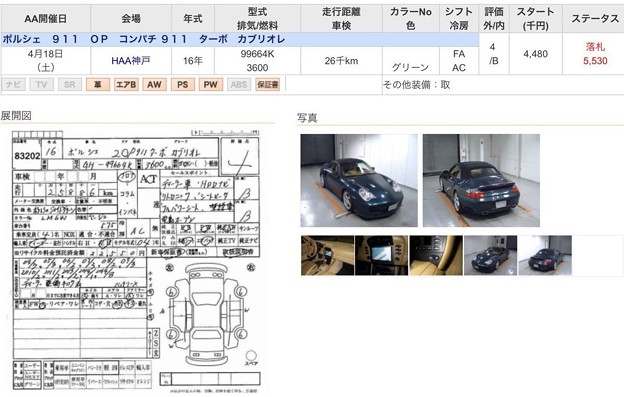Select the 4月18日 auction date cell

pos(45,60)
